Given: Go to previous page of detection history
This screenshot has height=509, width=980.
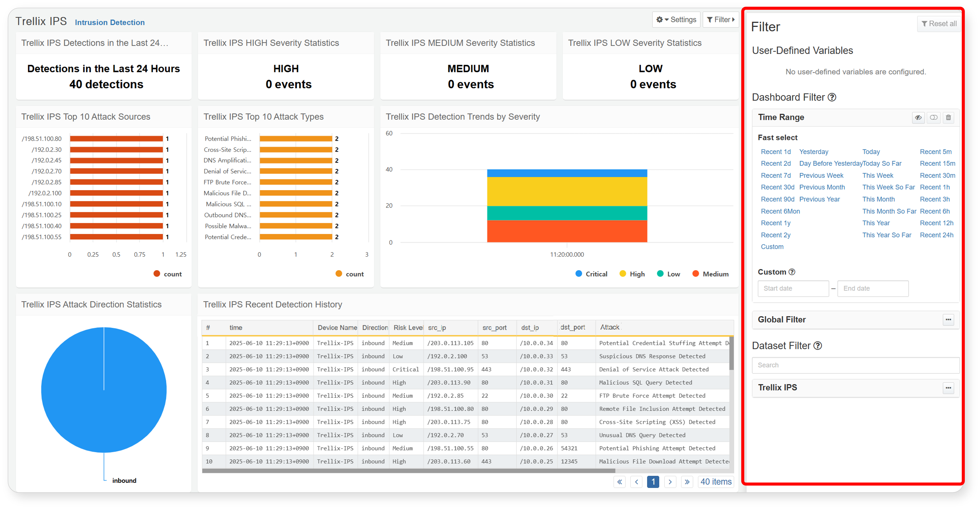Looking at the screenshot, I should pyautogui.click(x=636, y=482).
